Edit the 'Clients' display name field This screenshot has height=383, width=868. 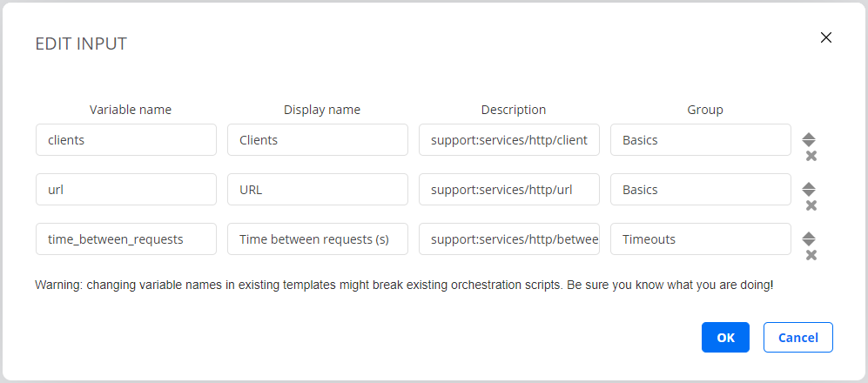(x=318, y=140)
